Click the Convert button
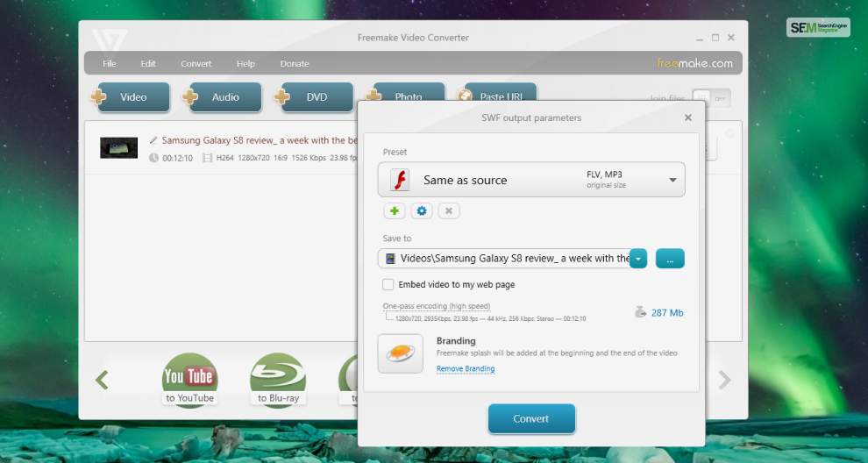Image resolution: width=868 pixels, height=463 pixels. tap(531, 418)
